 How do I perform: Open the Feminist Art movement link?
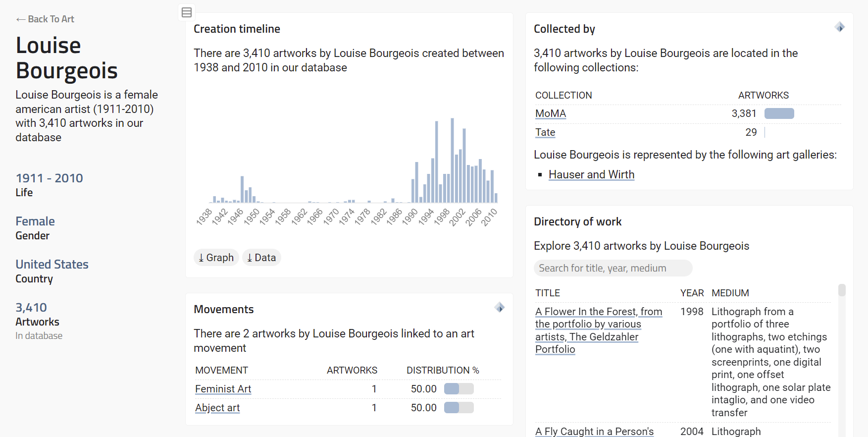click(x=223, y=389)
